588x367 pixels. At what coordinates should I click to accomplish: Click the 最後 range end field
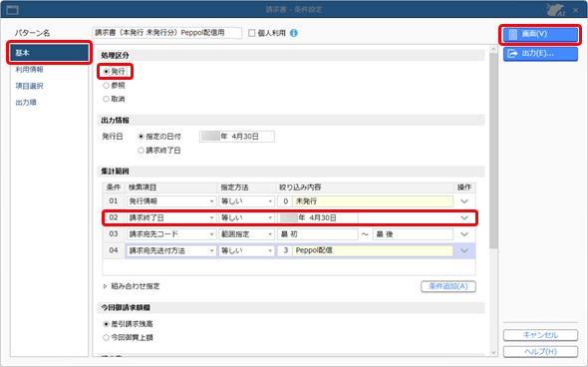click(413, 234)
